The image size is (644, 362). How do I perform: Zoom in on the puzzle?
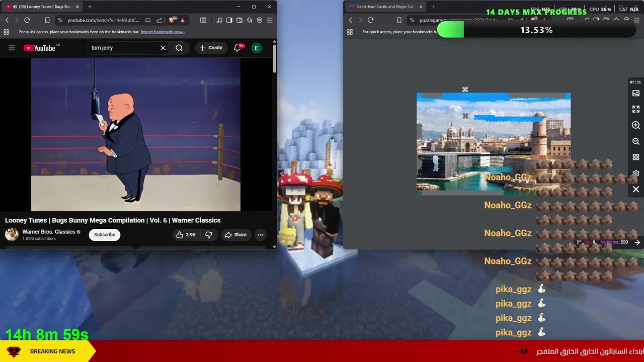click(636, 125)
